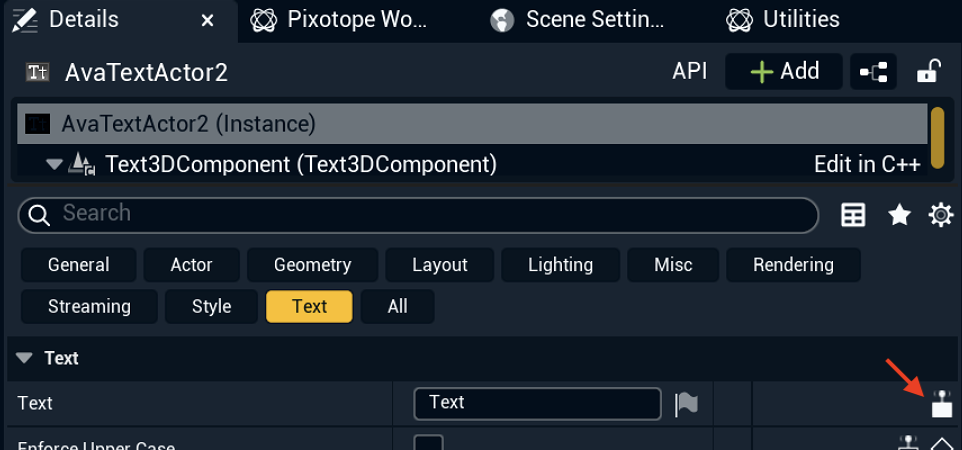The image size is (962, 450).
Task: Show favorites using the star icon
Action: click(x=899, y=214)
